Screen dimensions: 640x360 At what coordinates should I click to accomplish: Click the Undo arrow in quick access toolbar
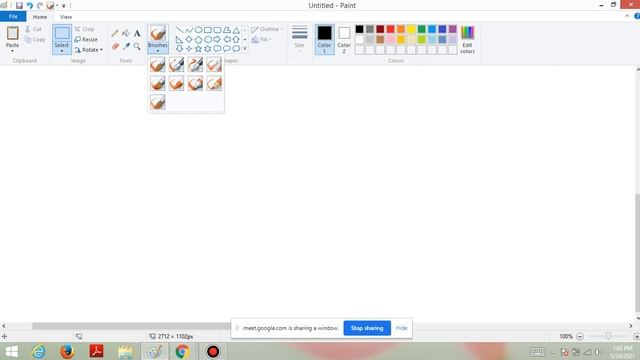tap(29, 6)
